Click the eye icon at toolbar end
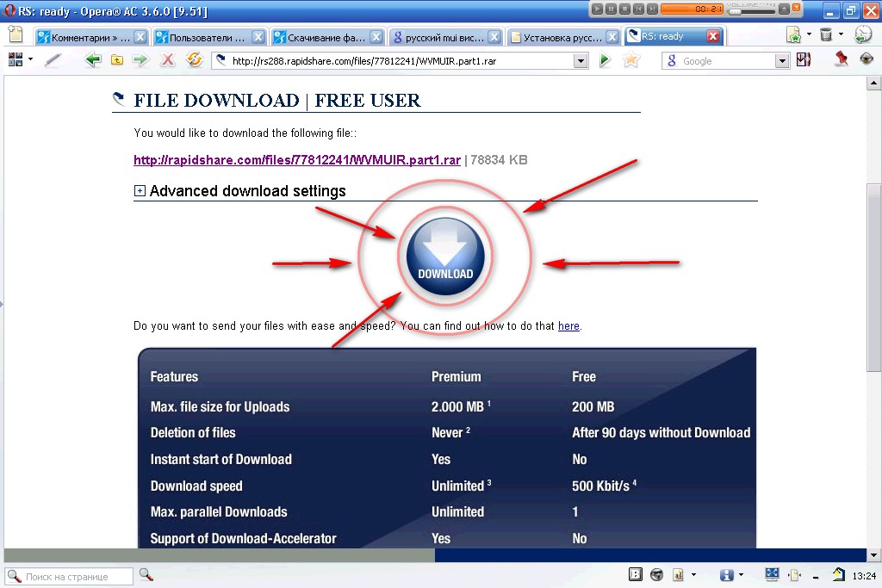Image resolution: width=882 pixels, height=588 pixels. (x=866, y=59)
